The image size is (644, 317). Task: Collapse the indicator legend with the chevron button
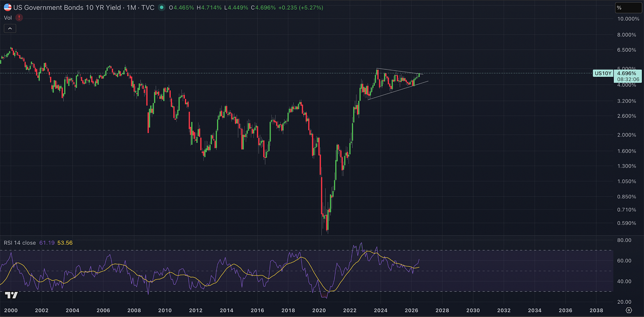coord(9,28)
